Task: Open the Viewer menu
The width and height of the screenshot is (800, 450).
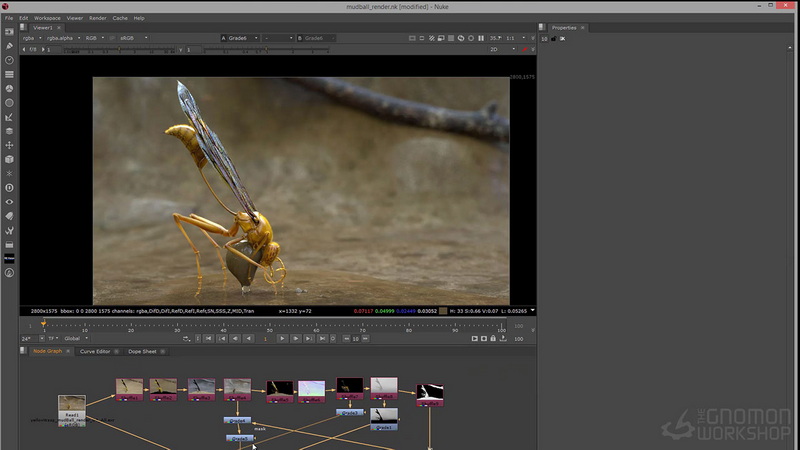Action: click(x=74, y=18)
